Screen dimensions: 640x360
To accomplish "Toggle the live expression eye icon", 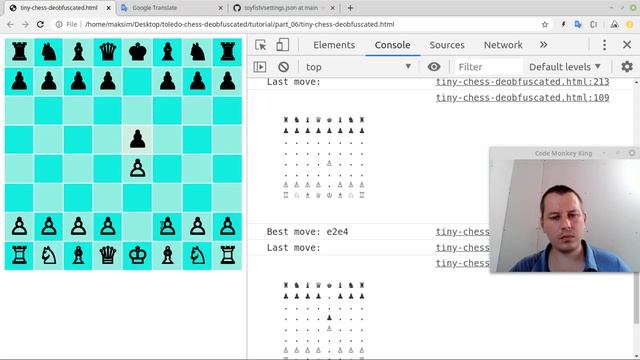I will (x=434, y=67).
